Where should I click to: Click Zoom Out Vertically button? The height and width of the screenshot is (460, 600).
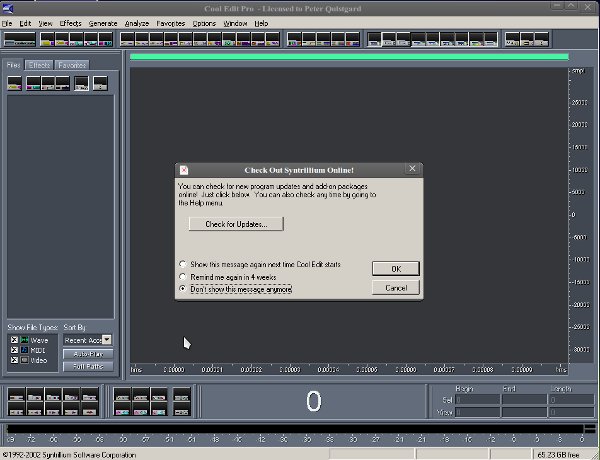181,409
